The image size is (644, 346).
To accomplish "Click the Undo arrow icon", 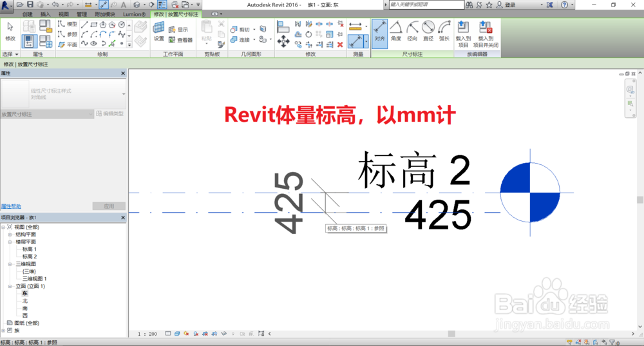I will (x=55, y=5).
